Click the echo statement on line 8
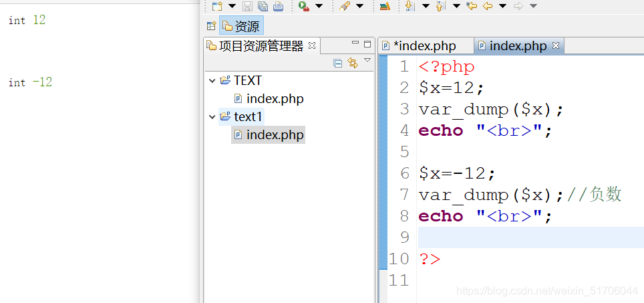Viewport: 644px width, 303px height. click(x=486, y=216)
